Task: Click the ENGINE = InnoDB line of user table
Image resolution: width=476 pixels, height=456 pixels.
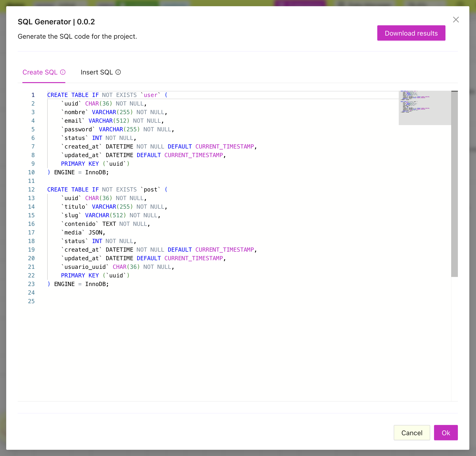Action: (x=78, y=172)
